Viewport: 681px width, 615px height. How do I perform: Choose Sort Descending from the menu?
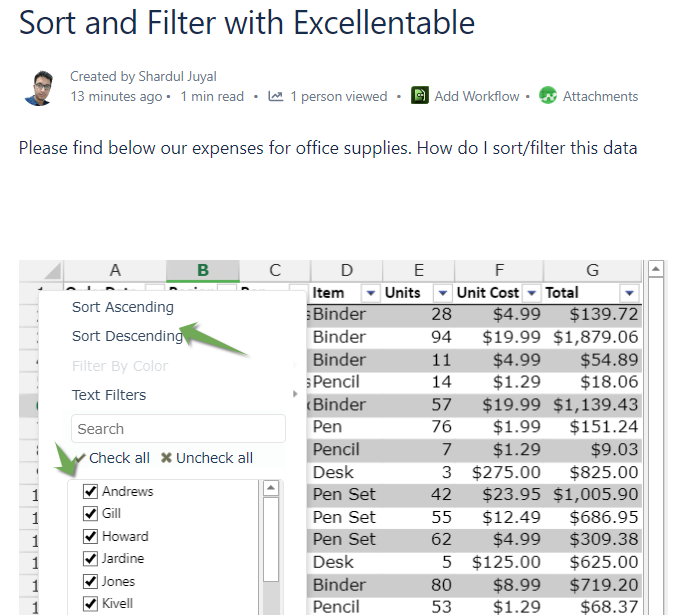click(x=127, y=336)
